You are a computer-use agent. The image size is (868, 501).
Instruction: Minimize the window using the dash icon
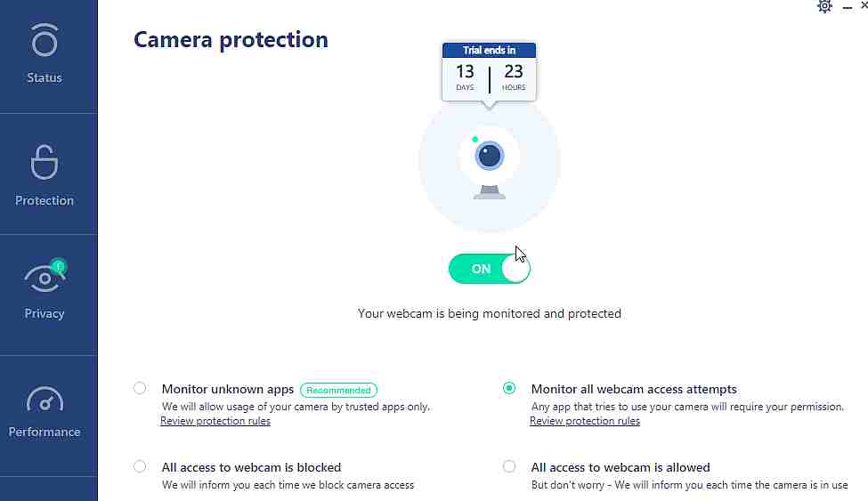[847, 8]
